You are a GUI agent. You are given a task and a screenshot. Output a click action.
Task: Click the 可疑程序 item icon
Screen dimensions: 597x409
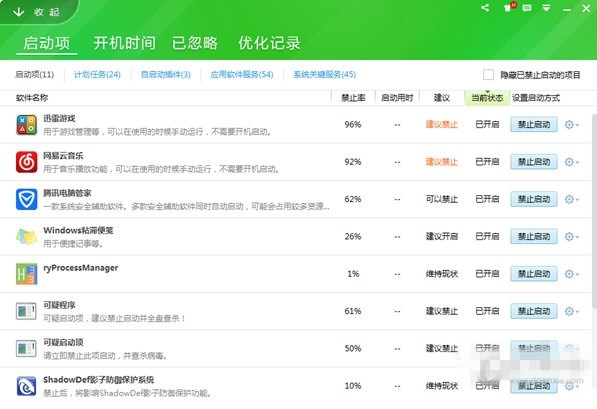coord(26,311)
